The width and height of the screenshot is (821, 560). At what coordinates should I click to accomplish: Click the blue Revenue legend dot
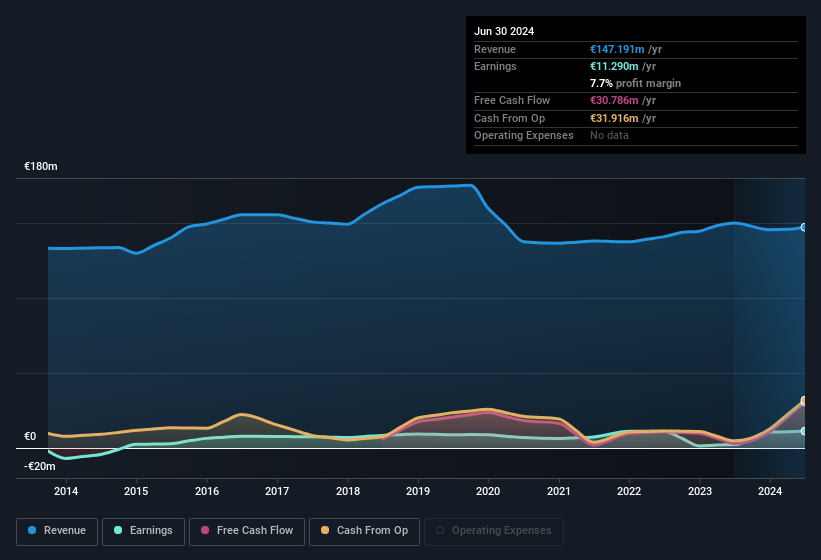(32, 530)
